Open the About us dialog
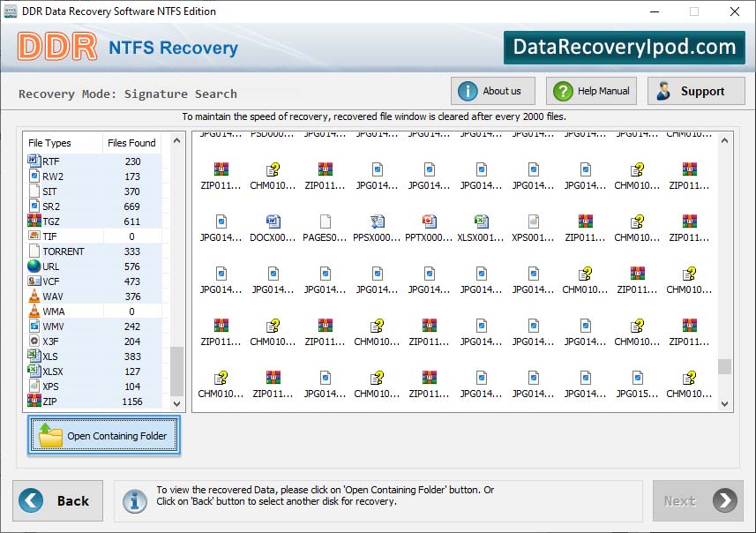The image size is (756, 533). coord(493,91)
